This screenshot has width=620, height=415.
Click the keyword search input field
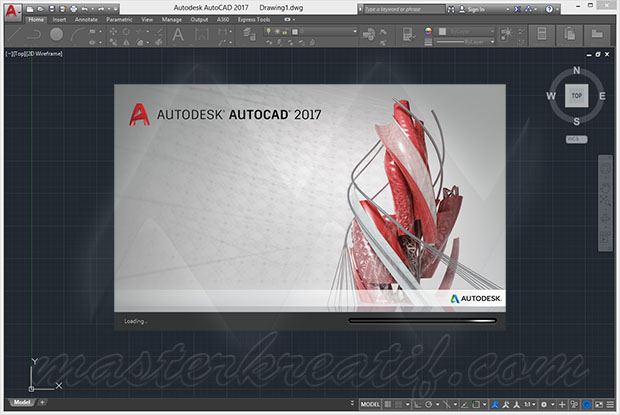point(404,9)
